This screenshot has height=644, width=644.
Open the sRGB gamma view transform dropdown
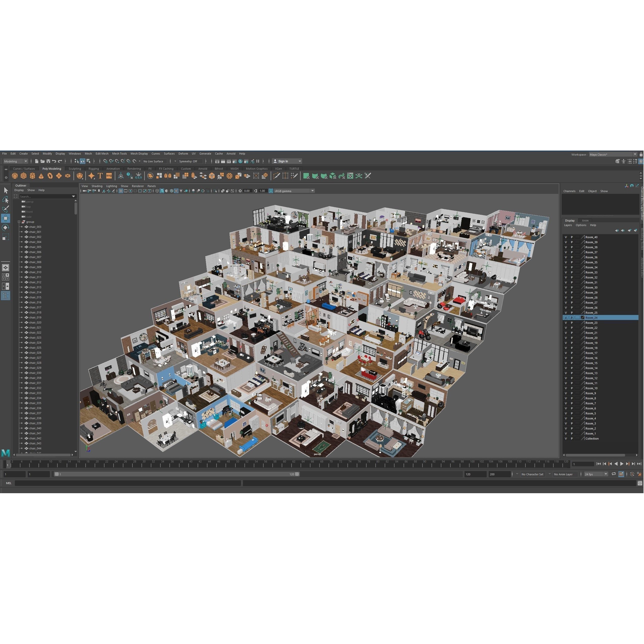[312, 191]
